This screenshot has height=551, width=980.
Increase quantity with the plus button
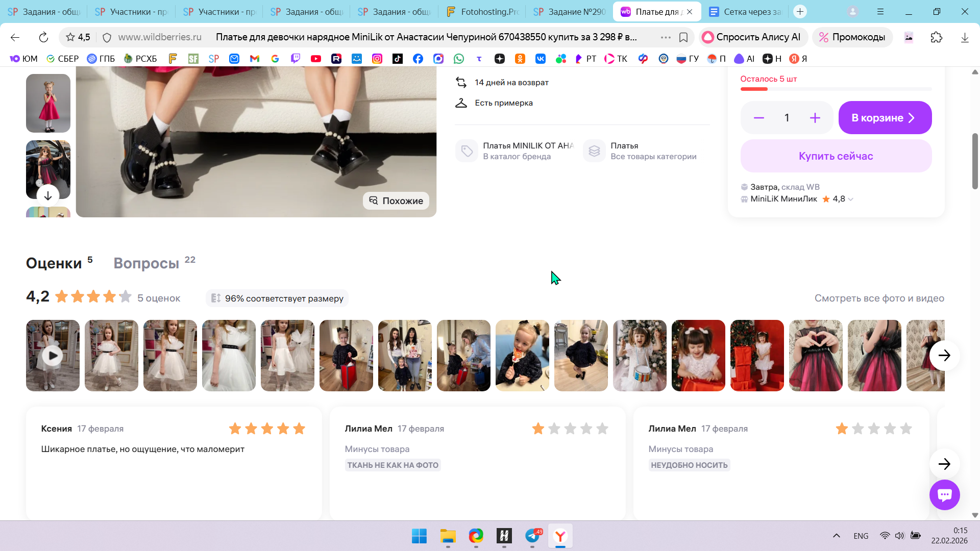pos(815,118)
